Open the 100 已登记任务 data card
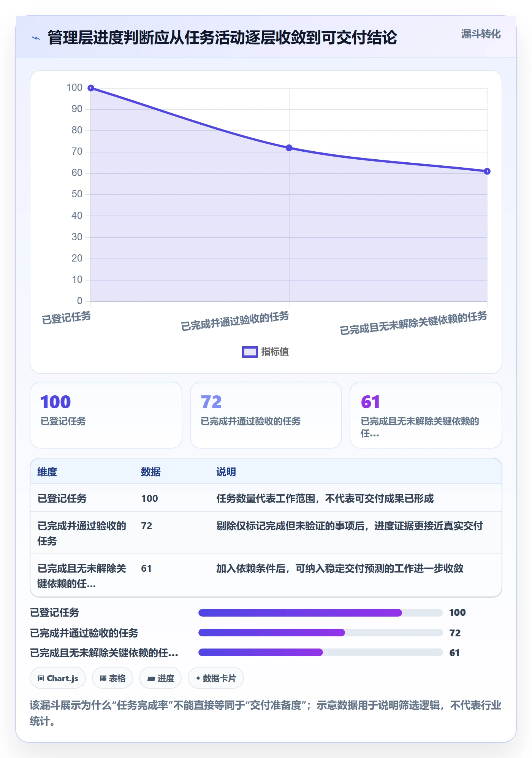The height and width of the screenshot is (758, 532). pyautogui.click(x=106, y=415)
